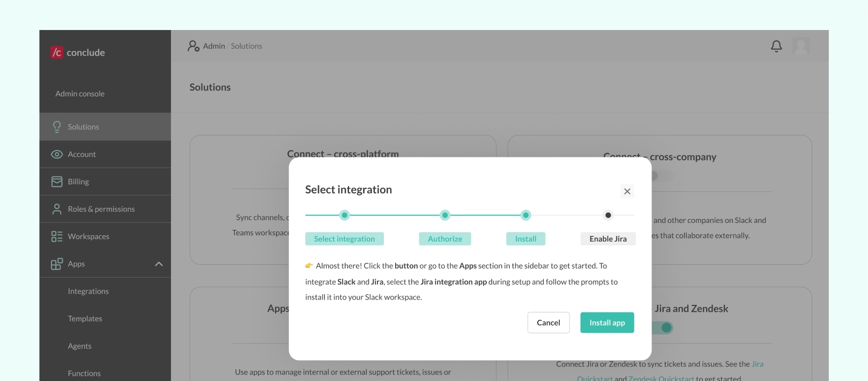Click the Admin console heading
Viewport: 868px width, 381px height.
pos(80,93)
